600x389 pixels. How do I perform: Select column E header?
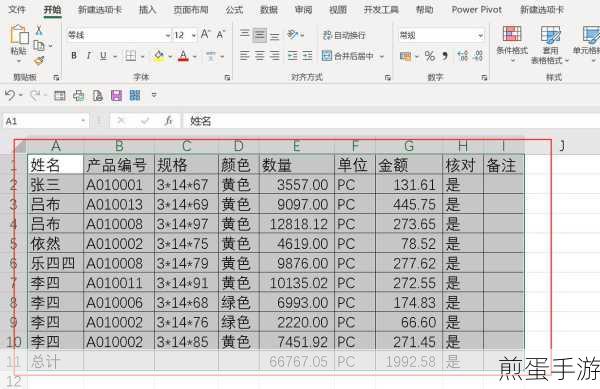click(x=297, y=146)
